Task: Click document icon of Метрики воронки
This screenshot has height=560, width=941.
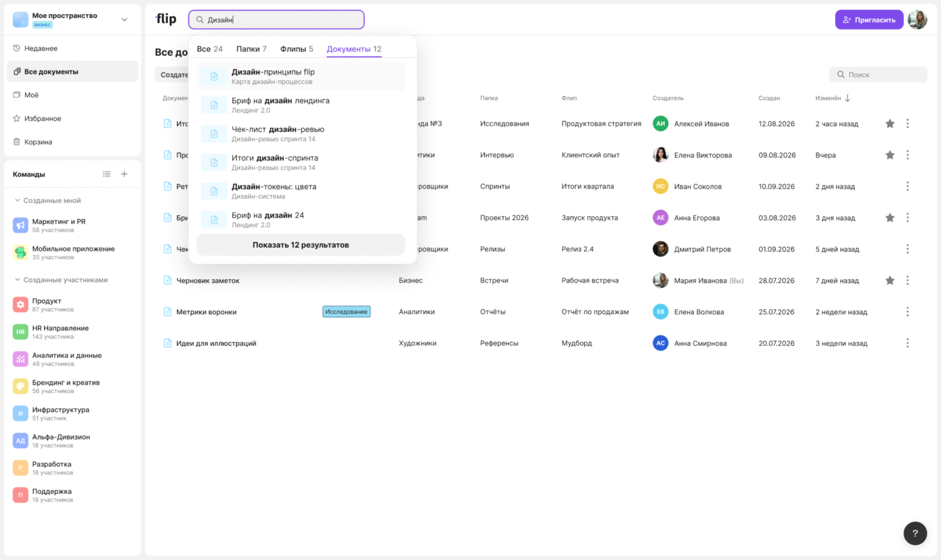Action: coord(167,312)
